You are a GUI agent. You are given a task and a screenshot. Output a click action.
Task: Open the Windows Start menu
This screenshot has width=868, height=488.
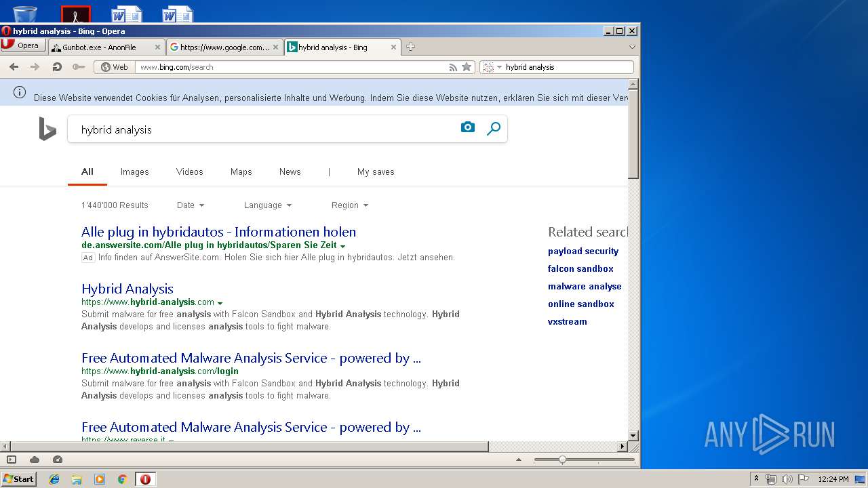coord(18,479)
